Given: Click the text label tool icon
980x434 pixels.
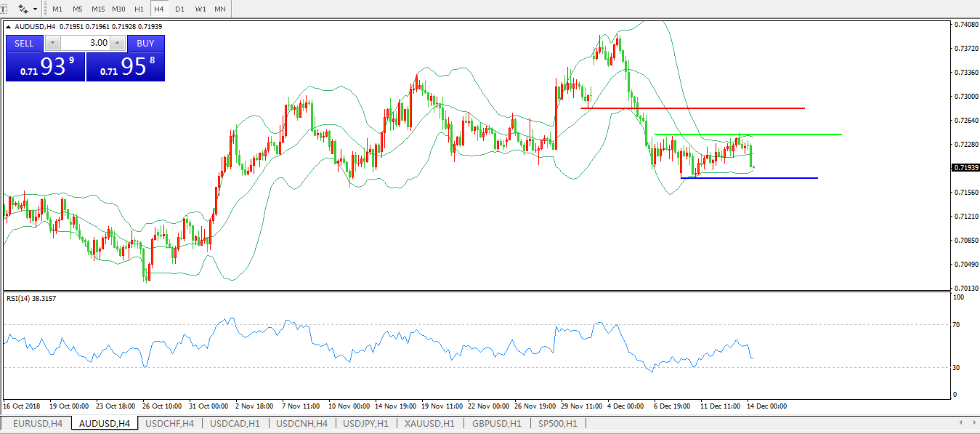Looking at the screenshot, I should pos(4,9).
